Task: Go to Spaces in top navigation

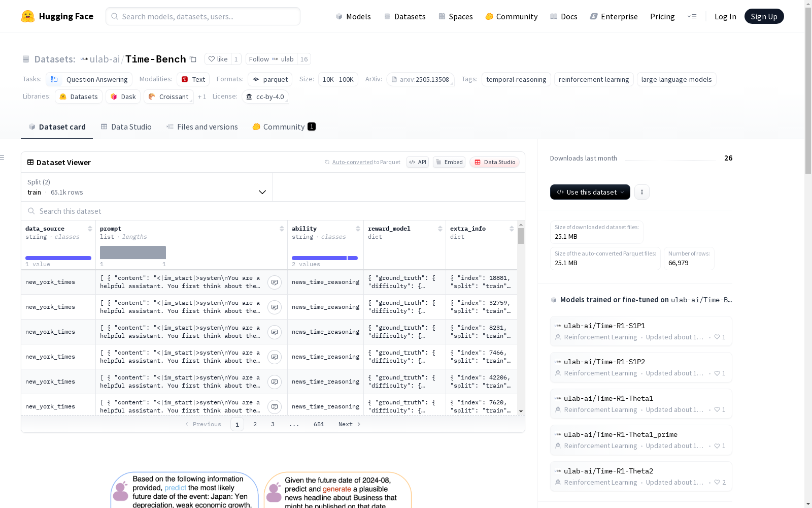Action: (456, 16)
